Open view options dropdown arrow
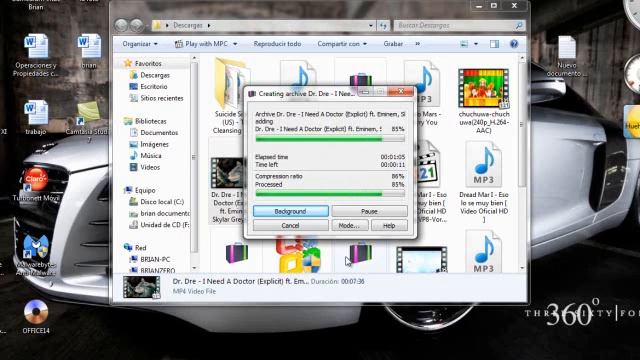Screen dimensions: 640x360 pos(476,44)
